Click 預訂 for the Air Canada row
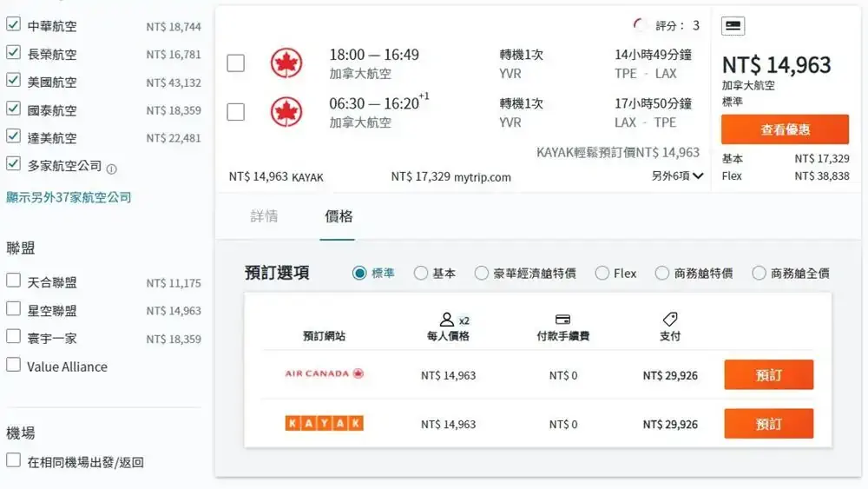This screenshot has width=868, height=489. pyautogui.click(x=769, y=375)
